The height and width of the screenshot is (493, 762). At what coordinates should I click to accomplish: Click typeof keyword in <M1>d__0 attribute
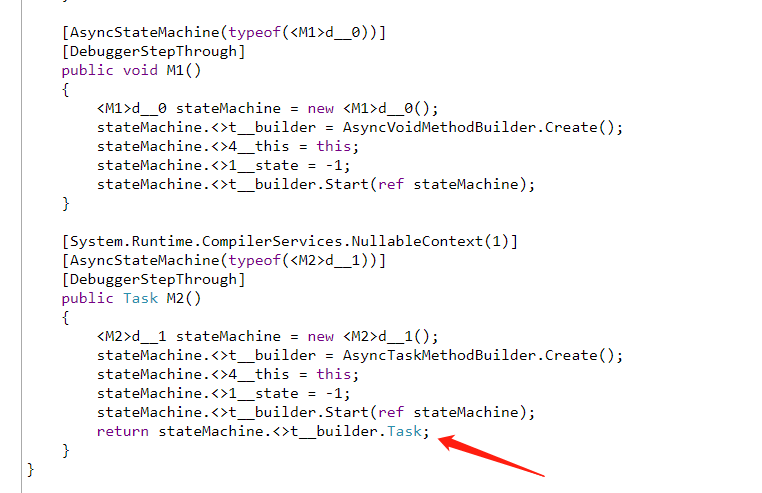pos(255,33)
